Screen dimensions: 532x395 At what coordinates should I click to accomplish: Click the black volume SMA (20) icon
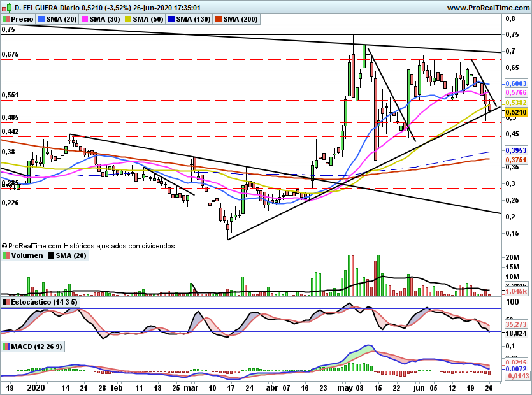[51, 255]
